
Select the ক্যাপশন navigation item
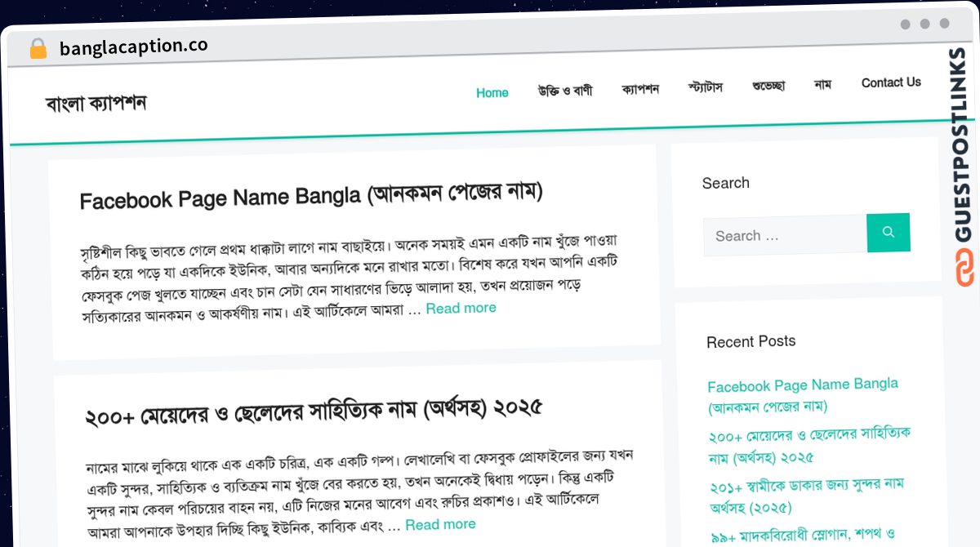click(640, 89)
